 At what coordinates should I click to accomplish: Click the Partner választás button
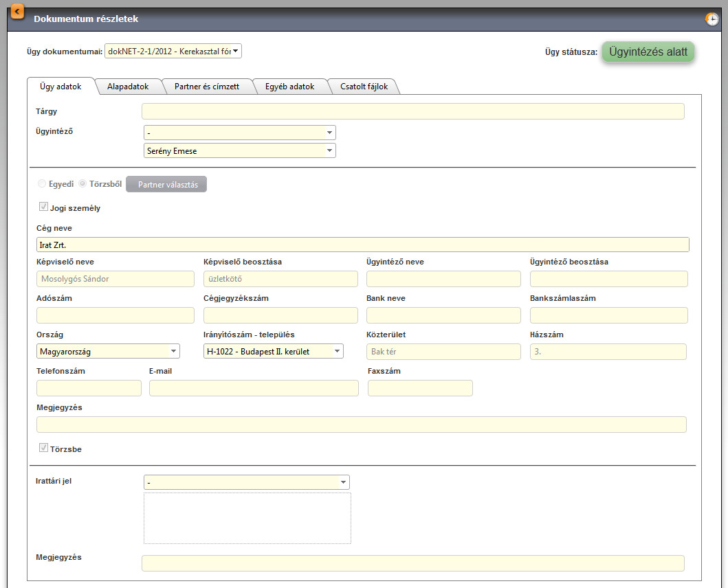pyautogui.click(x=166, y=184)
